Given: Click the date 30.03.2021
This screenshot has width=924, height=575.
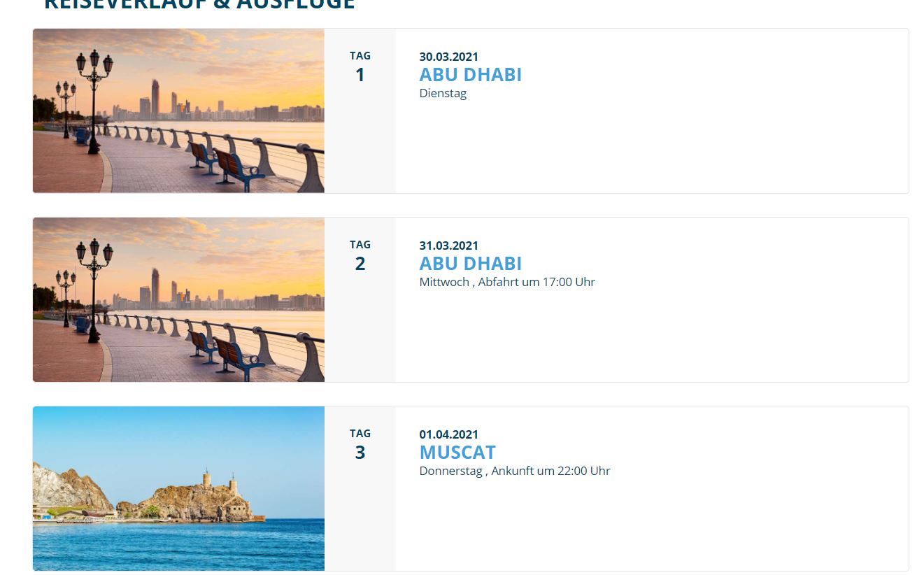Looking at the screenshot, I should [x=449, y=57].
